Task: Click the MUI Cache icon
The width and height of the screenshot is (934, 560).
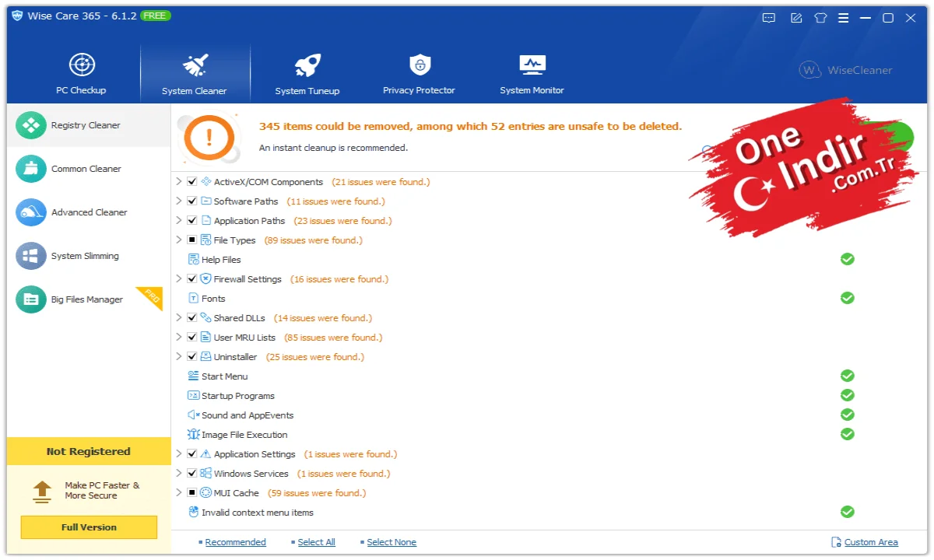Action: coord(206,493)
